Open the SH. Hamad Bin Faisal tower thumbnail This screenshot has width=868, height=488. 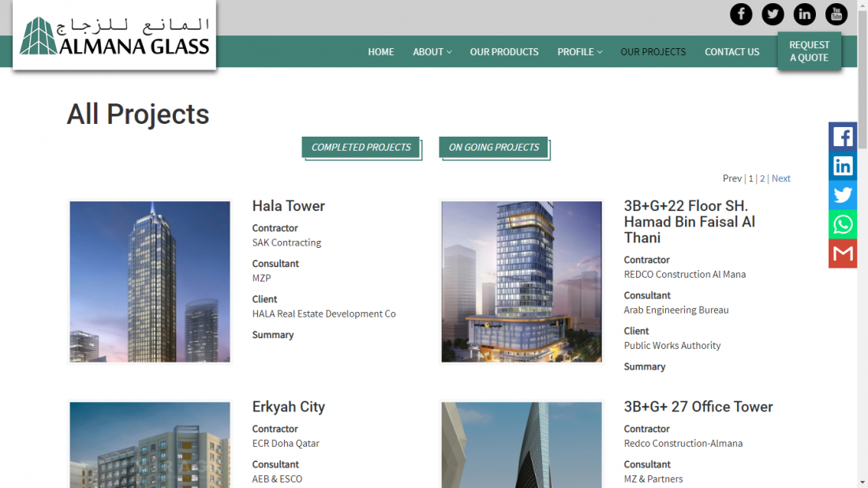tap(522, 282)
